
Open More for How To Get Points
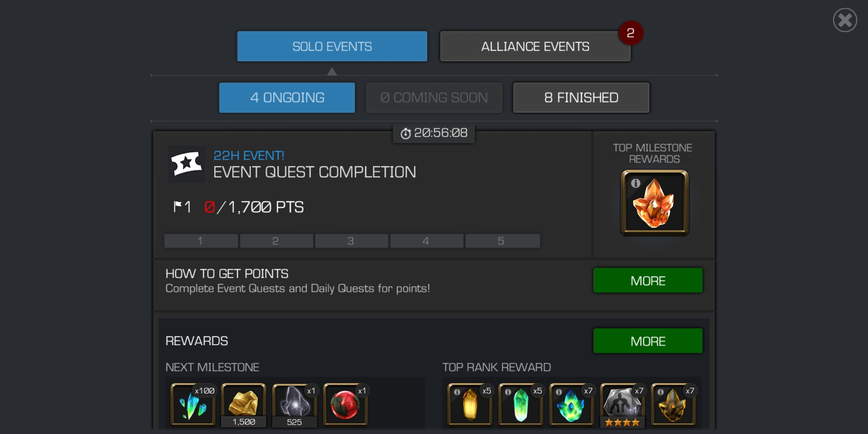(x=648, y=280)
